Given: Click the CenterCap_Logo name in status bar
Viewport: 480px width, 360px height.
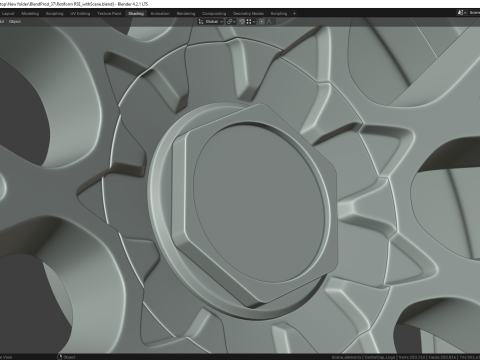Looking at the screenshot, I should pyautogui.click(x=380, y=357).
